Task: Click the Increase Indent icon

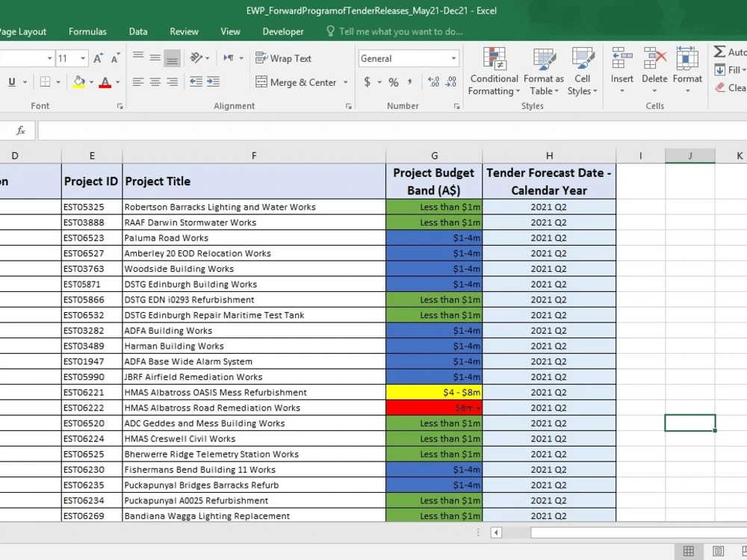Action: click(213, 82)
